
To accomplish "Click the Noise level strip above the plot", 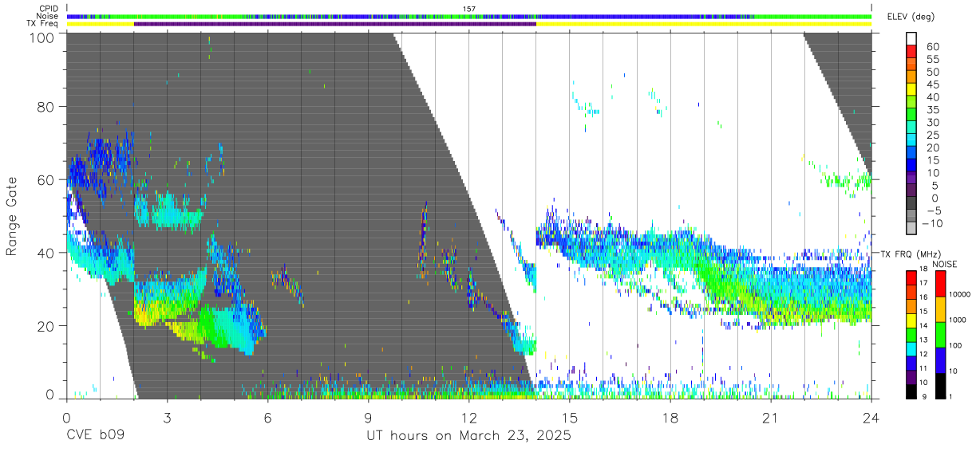I will point(468,16).
